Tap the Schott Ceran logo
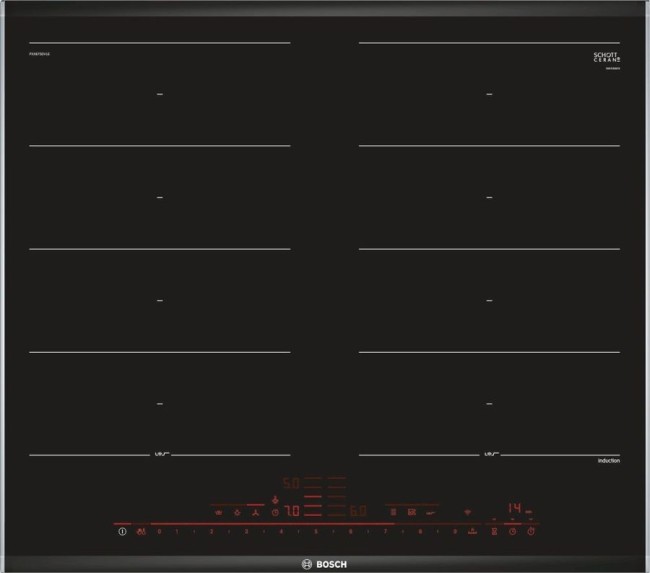The width and height of the screenshot is (650, 573). tap(607, 57)
